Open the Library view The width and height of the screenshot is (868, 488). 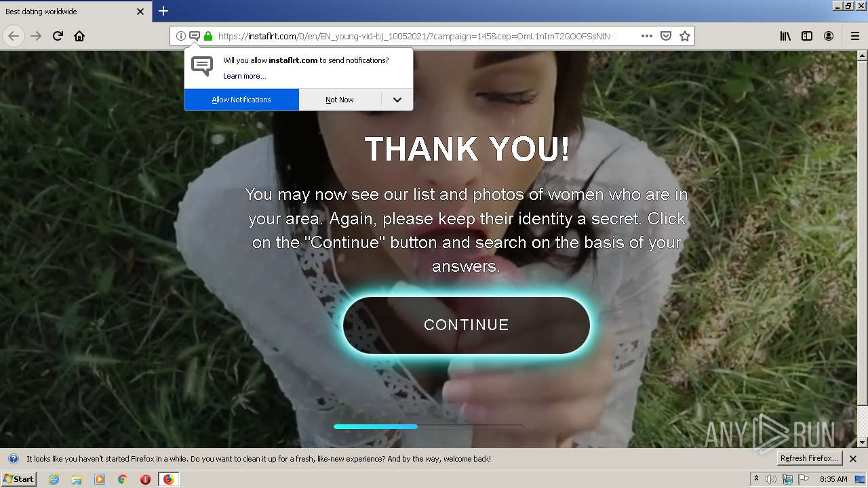[x=785, y=36]
